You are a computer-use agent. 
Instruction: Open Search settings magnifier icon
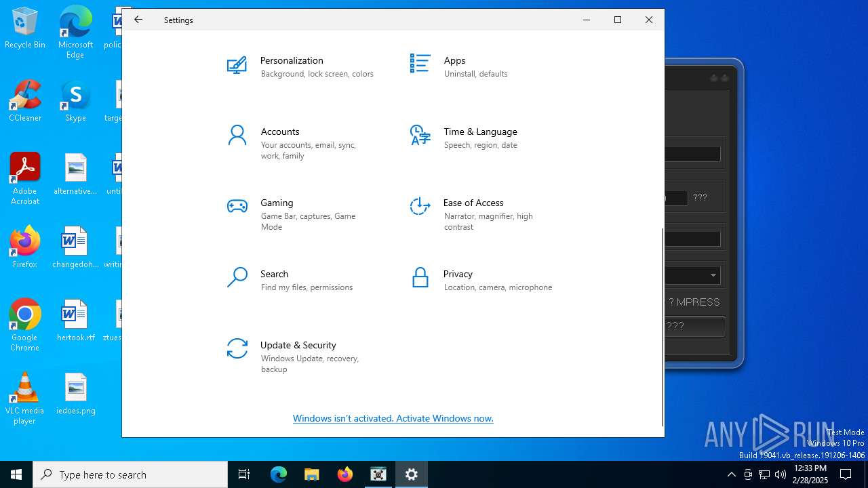click(237, 278)
